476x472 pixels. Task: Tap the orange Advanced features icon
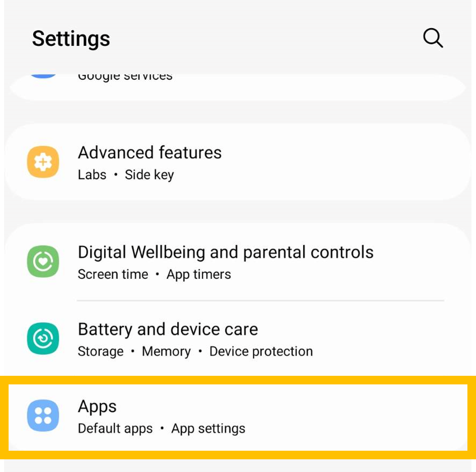43,162
